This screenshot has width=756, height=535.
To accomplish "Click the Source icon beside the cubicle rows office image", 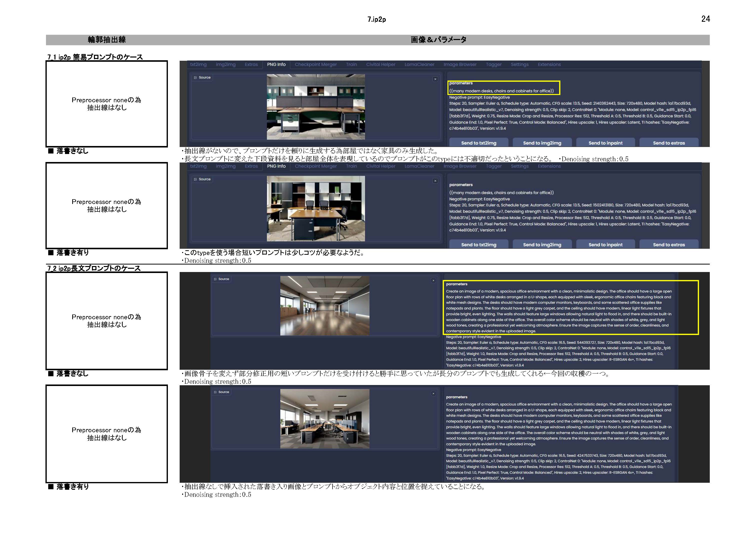I will point(215,392).
